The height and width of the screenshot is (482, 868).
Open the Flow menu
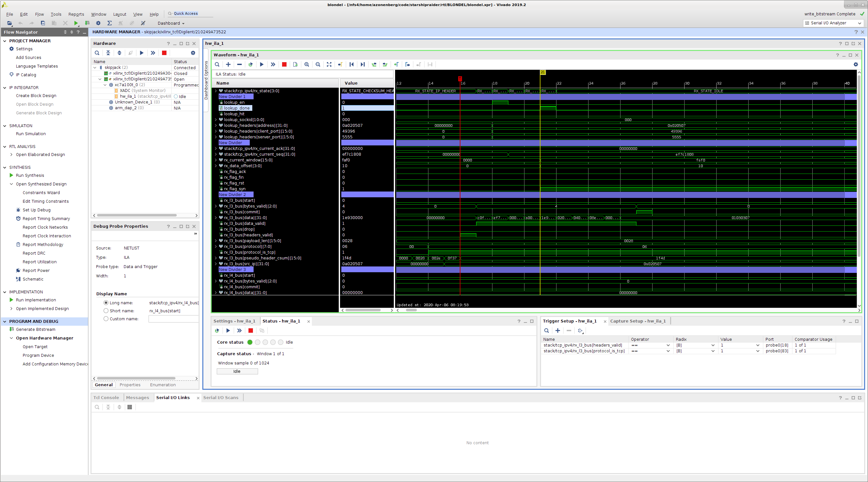click(39, 14)
